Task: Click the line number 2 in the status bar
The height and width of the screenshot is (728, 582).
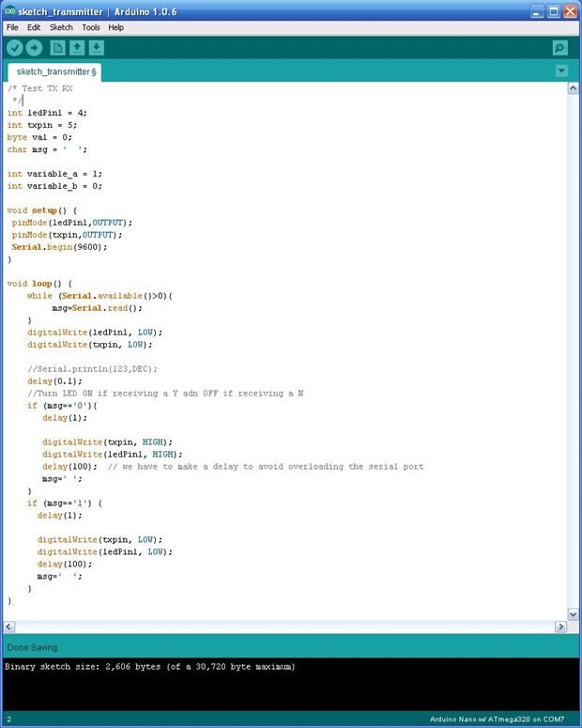Action: [x=8, y=720]
